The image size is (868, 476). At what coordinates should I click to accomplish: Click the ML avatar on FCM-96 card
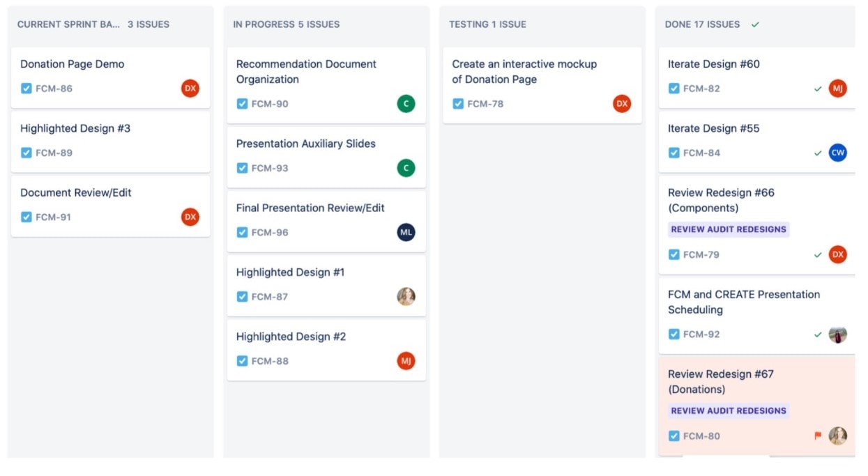pos(406,232)
